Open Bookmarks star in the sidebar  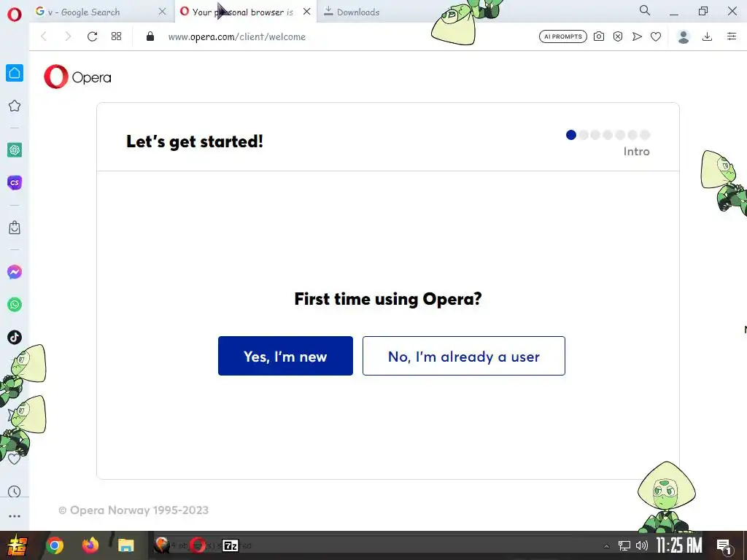click(x=15, y=106)
